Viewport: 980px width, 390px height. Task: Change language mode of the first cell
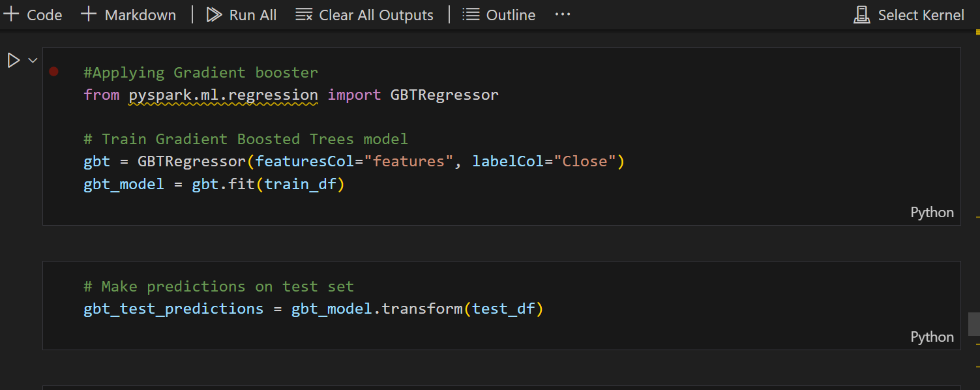pos(932,213)
